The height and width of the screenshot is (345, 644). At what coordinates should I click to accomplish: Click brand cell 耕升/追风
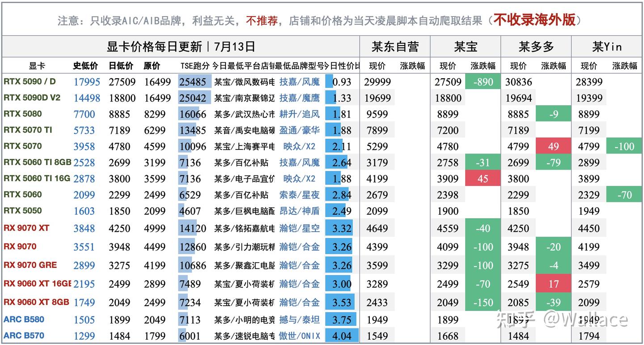(299, 114)
